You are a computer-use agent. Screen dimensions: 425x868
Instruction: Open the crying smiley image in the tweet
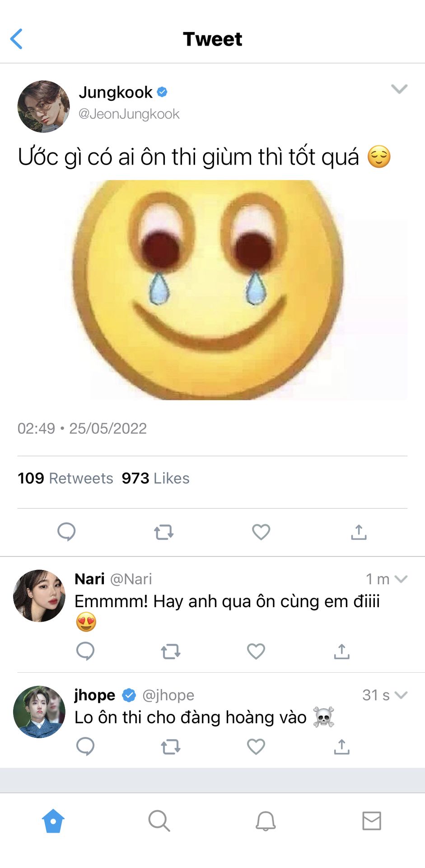pos(212,290)
